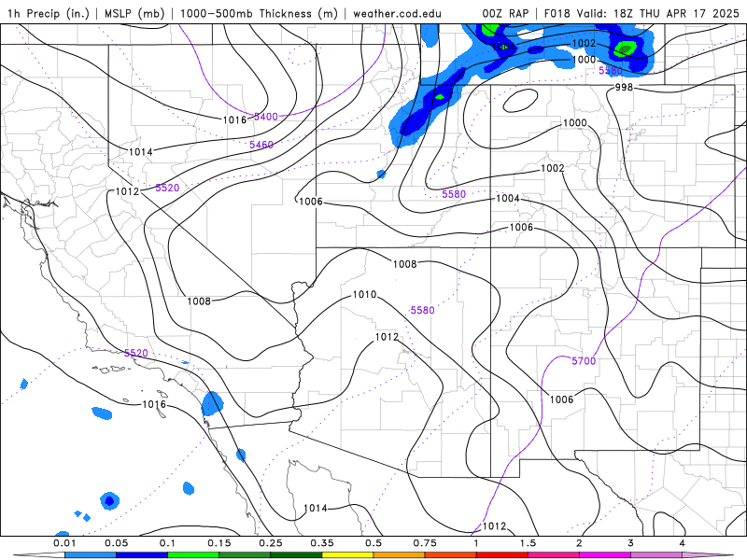747x560 pixels.
Task: Click the 0.05 legend tick label
Action: (116, 543)
